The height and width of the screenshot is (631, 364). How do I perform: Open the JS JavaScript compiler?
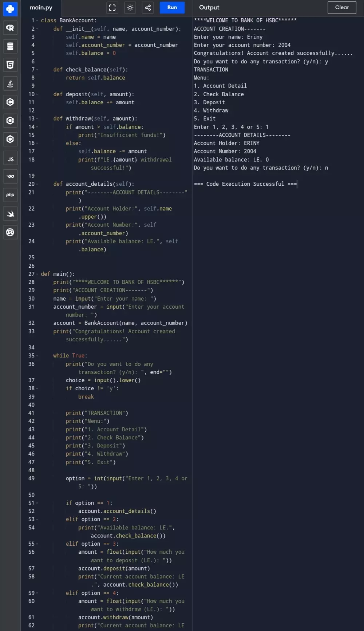pos(10,159)
